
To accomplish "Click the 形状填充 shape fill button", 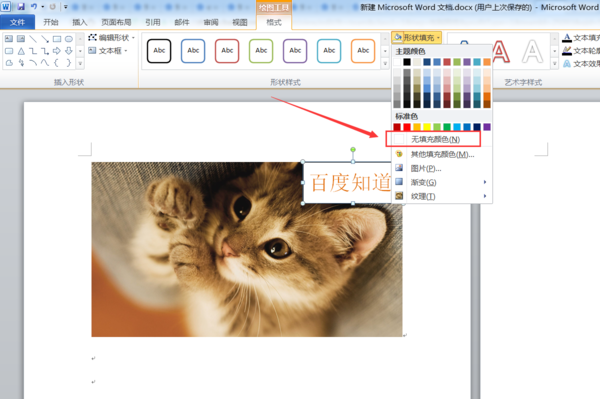I will [x=417, y=37].
